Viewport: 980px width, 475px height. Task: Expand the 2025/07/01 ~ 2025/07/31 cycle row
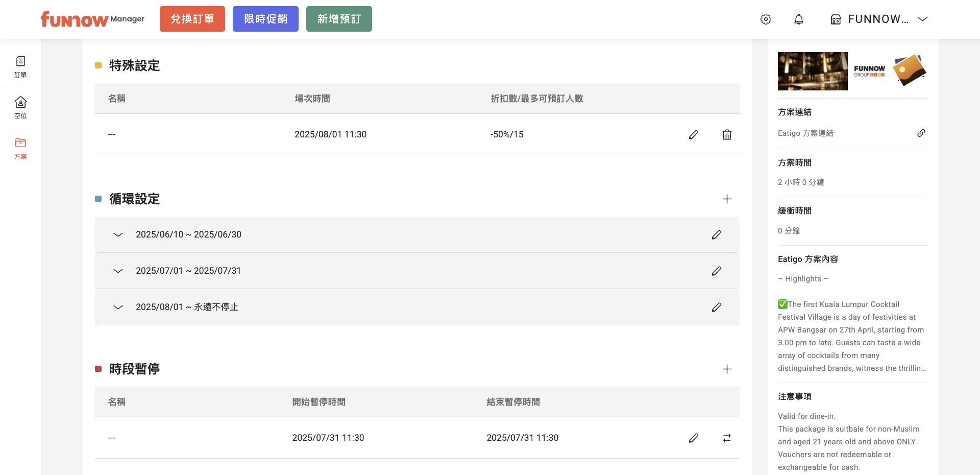[x=118, y=271]
